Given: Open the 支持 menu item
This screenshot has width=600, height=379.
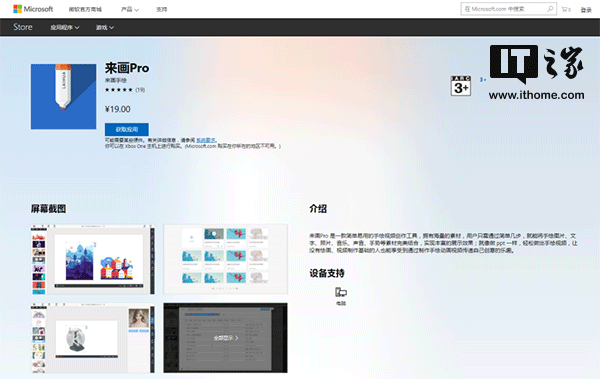Looking at the screenshot, I should click(x=161, y=9).
